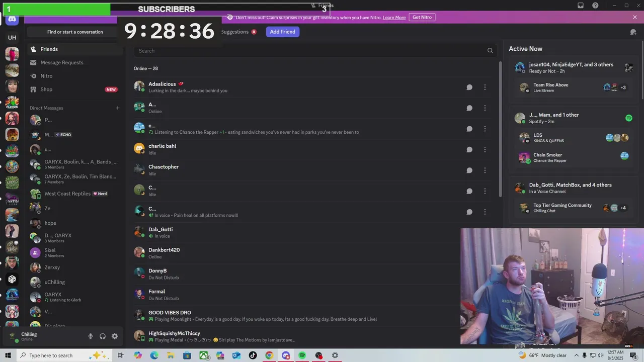Open Google Chrome from the taskbar
The width and height of the screenshot is (644, 362).
(269, 355)
